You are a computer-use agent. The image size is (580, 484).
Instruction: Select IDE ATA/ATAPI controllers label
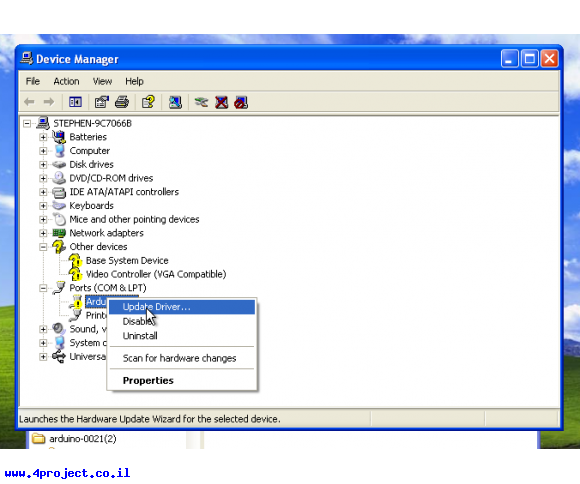tap(124, 192)
